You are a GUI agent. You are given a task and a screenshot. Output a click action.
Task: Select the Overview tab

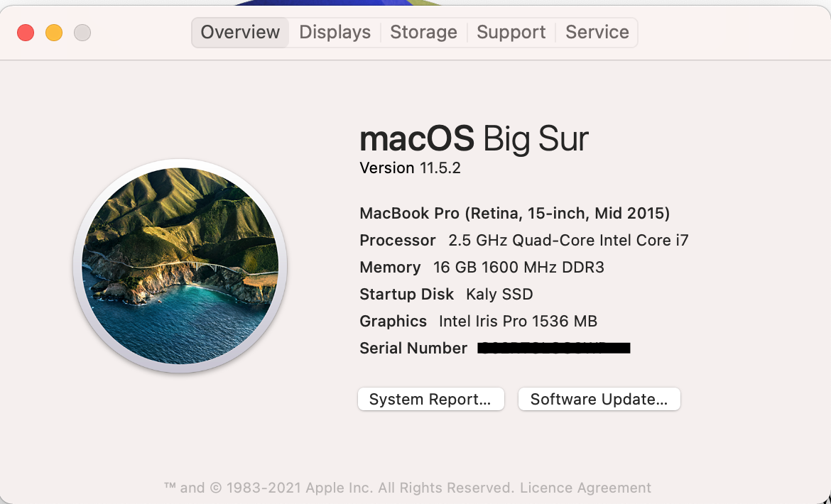[239, 32]
